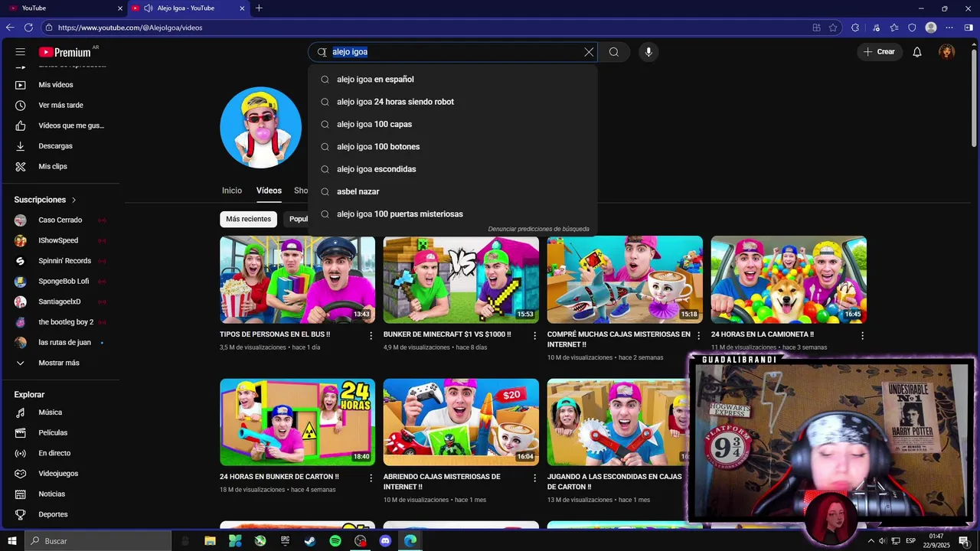Screen dimensions: 980x551
Task: Open options for '24 HORAS EN BUNKER DE CARTON'
Action: [371, 478]
